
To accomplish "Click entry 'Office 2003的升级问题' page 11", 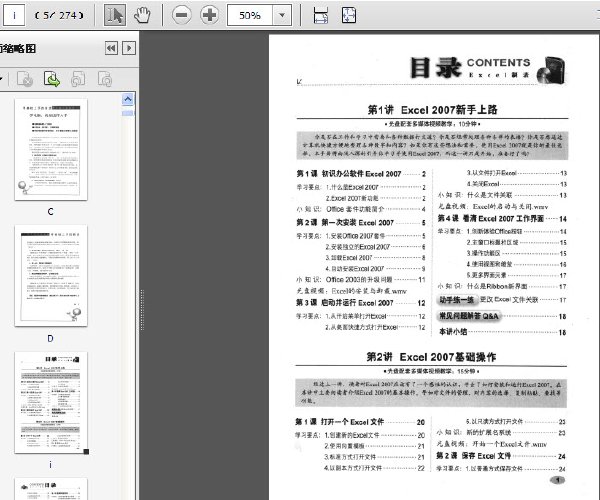I will click(361, 280).
